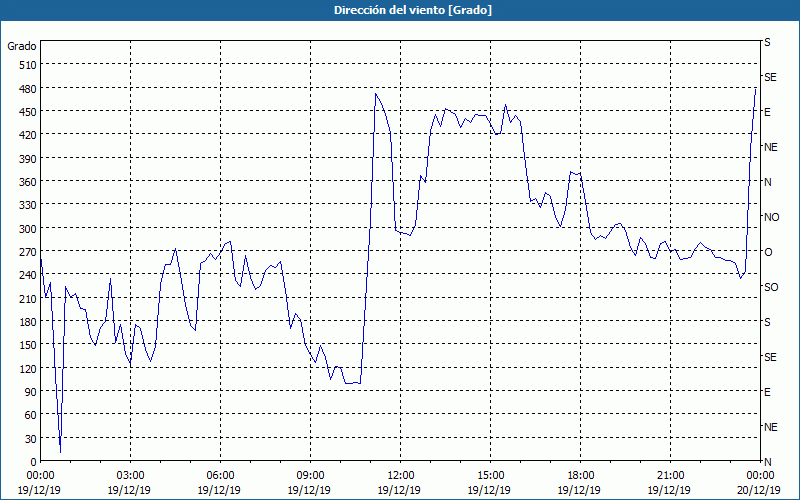Select the 300 value on the degree axis
Viewport: 800px width, 500px height.
coord(28,229)
